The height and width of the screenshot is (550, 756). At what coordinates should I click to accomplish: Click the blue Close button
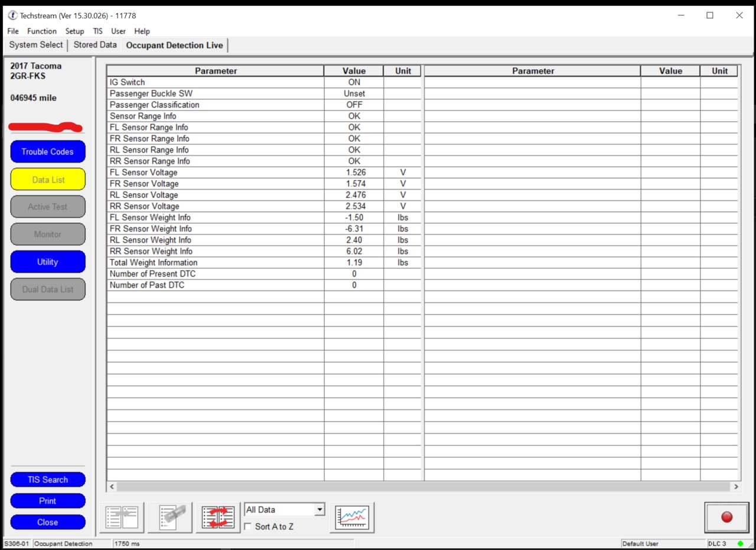[48, 522]
